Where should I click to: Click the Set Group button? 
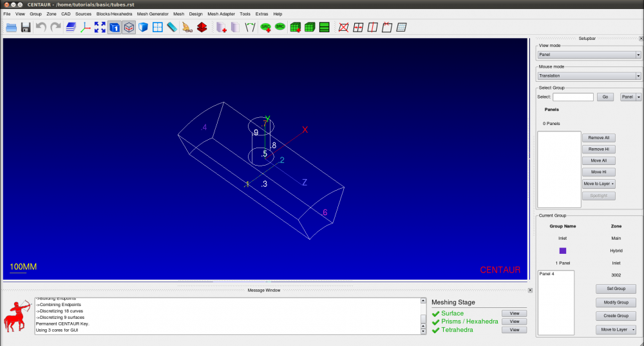click(616, 289)
